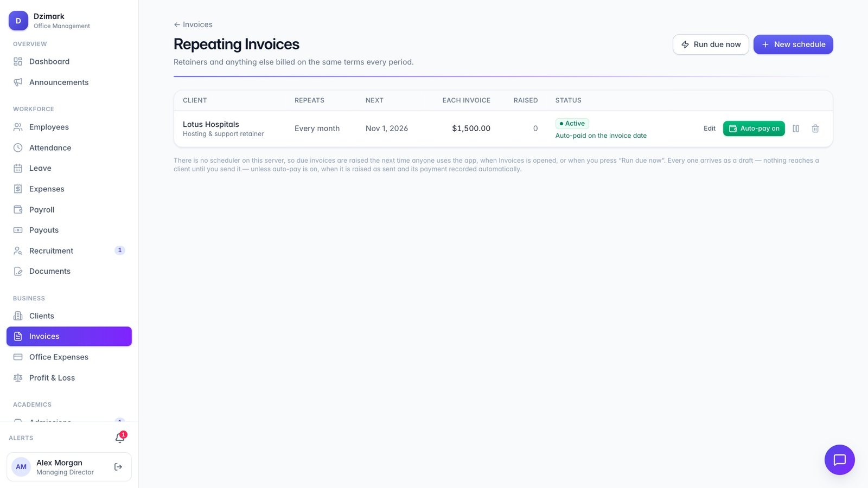Click Run due now button
Screen dimensions: 868x488
(711, 44)
